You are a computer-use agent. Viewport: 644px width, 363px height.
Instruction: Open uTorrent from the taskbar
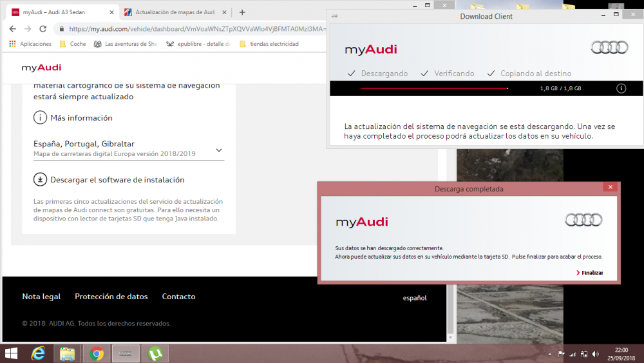[155, 353]
